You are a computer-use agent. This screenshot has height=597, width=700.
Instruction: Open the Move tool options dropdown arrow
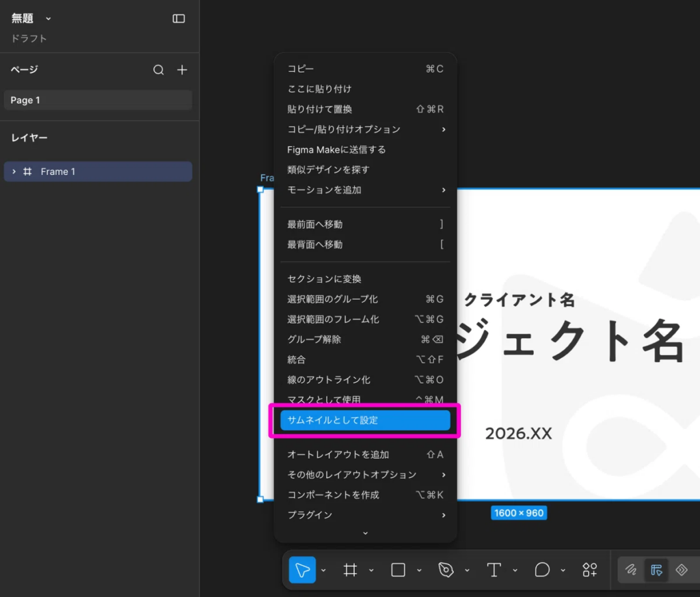(323, 570)
